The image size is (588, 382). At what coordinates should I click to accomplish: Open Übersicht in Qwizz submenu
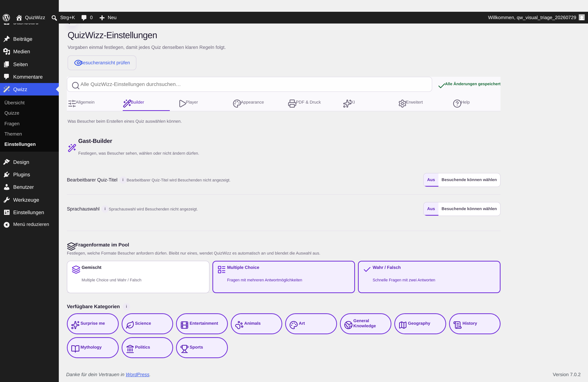coord(14,103)
